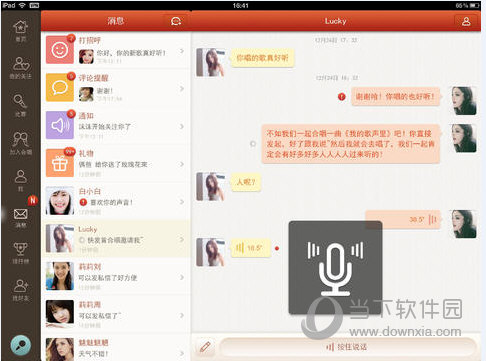Expand the 莉莉周 conversation chevron
Image resolution: width=486 pixels, height=361 pixels.
pyautogui.click(x=182, y=315)
